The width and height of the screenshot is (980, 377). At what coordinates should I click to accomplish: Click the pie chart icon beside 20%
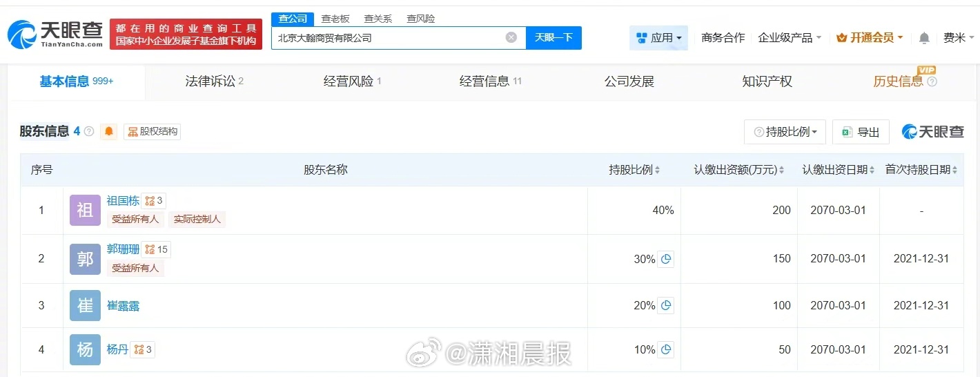[665, 305]
